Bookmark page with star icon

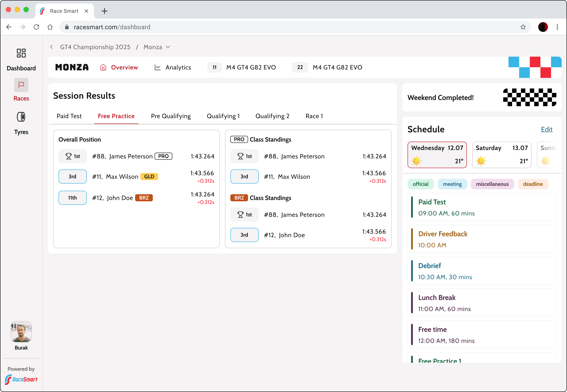click(523, 27)
